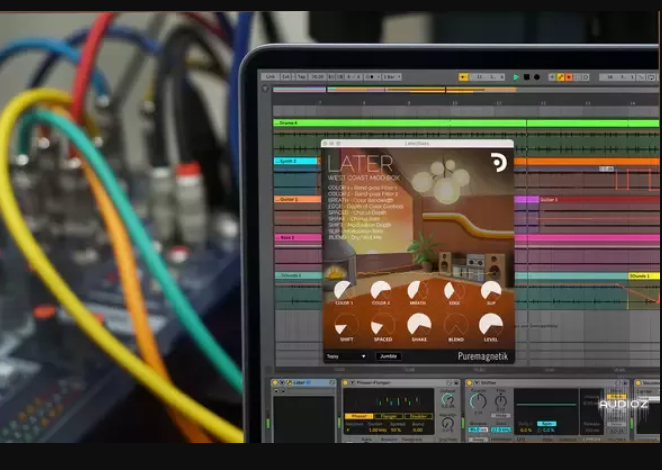Click the tempo value field
The height and width of the screenshot is (470, 662).
coord(317,77)
